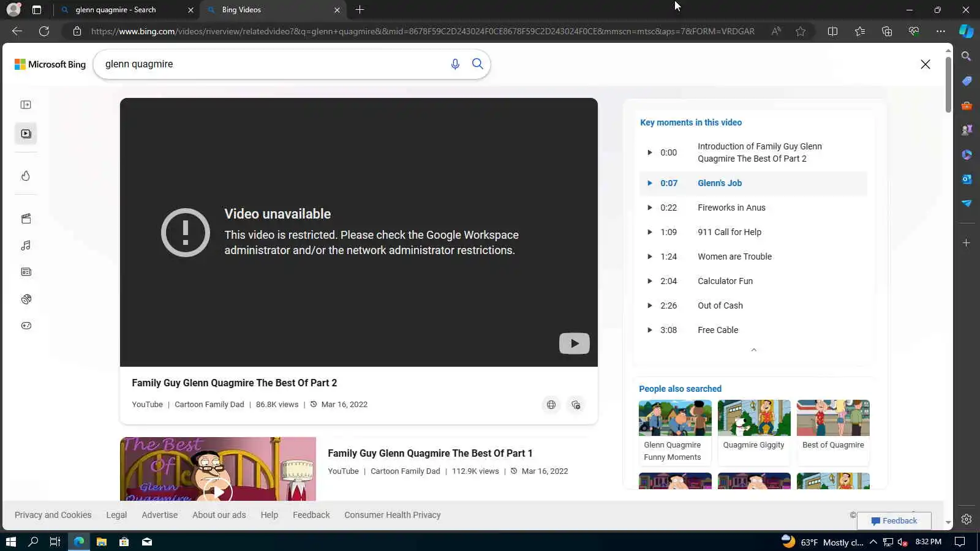The image size is (980, 551).
Task: Click the Microsoft Bing logo
Action: [50, 64]
